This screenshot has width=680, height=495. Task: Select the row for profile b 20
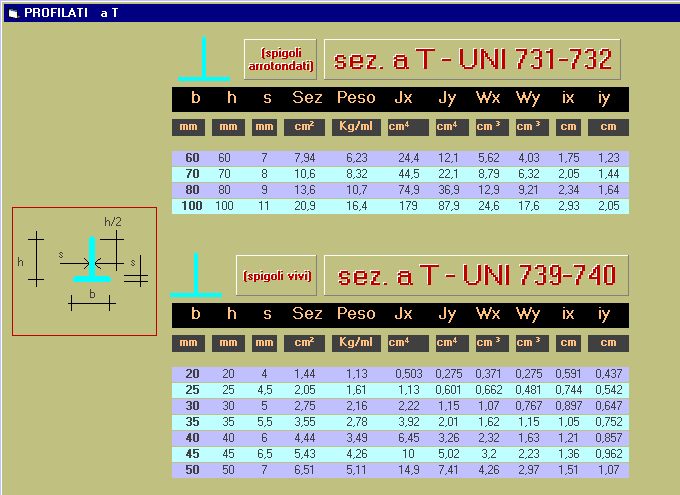click(x=400, y=374)
